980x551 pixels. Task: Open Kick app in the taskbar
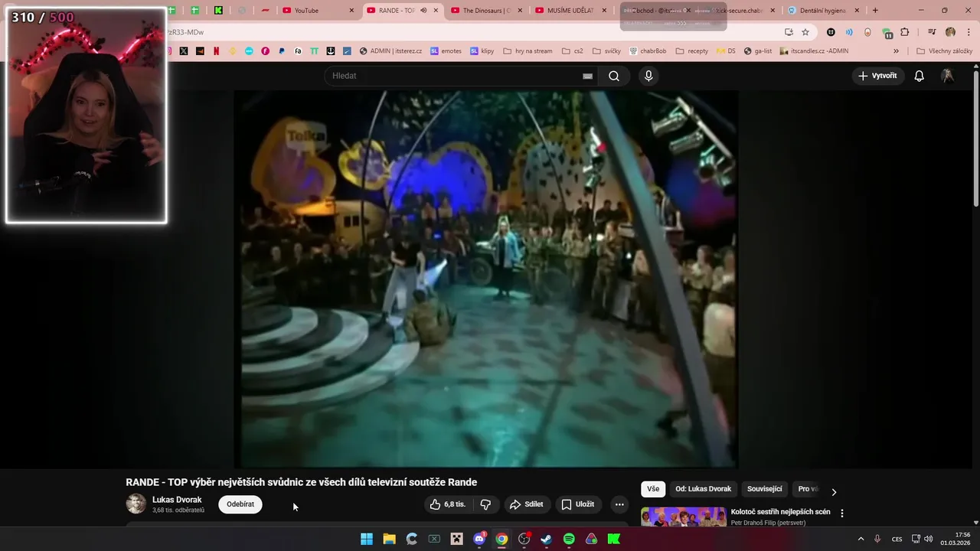click(614, 539)
